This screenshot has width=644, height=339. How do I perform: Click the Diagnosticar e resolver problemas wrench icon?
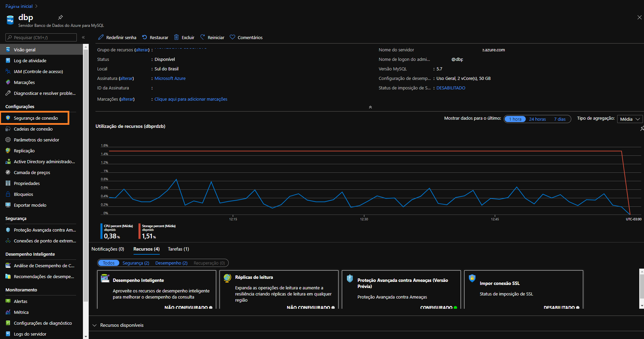[x=8, y=93]
